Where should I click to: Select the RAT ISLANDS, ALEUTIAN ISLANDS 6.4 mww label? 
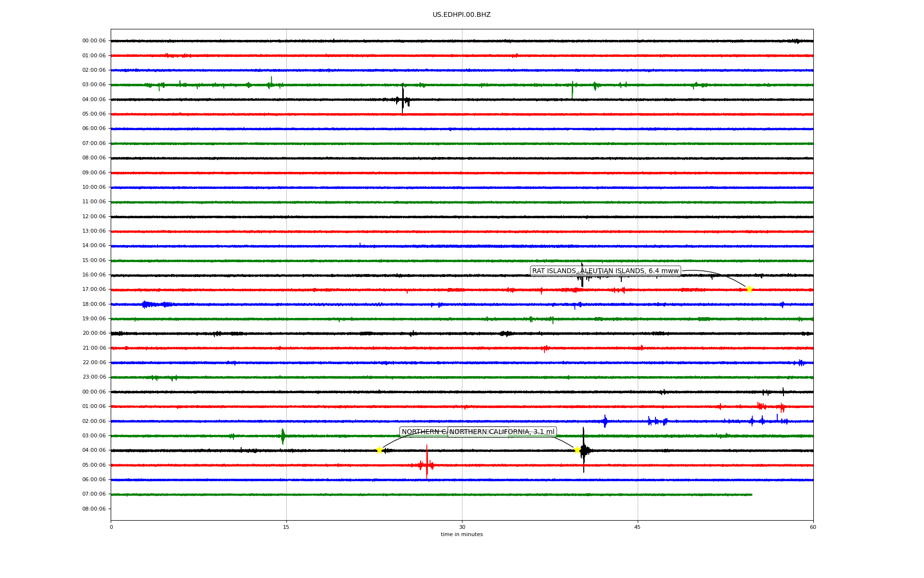coord(605,271)
